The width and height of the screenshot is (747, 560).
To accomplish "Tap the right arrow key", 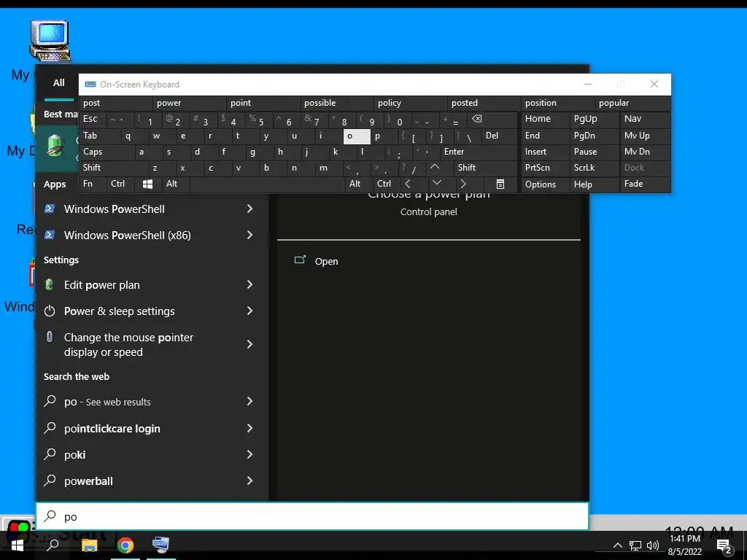I will pos(463,184).
